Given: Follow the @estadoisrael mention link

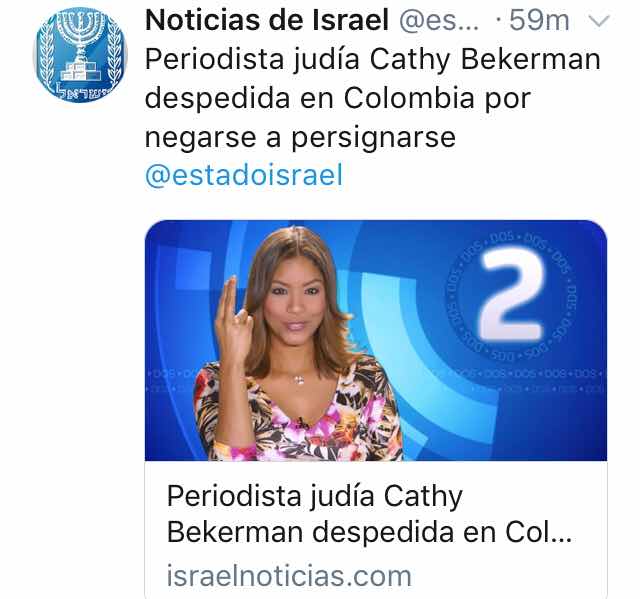Looking at the screenshot, I should click(x=244, y=175).
